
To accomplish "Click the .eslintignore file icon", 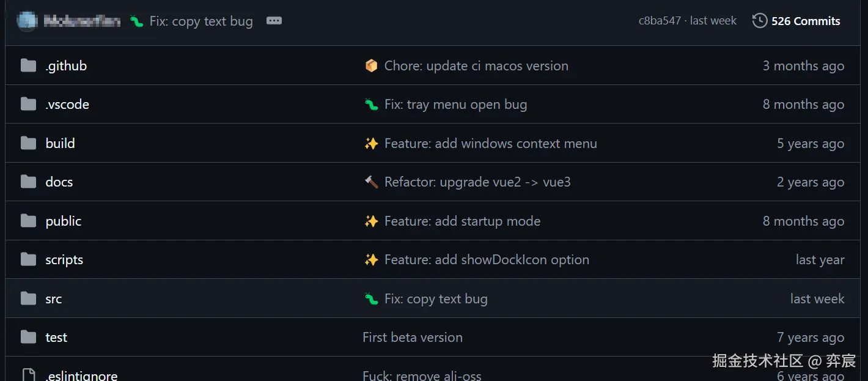I will click(x=28, y=374).
